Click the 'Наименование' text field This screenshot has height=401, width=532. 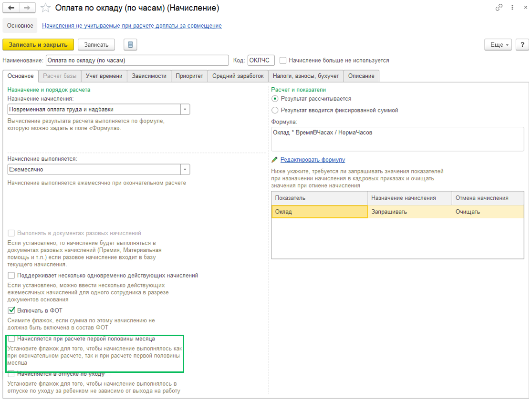137,61
